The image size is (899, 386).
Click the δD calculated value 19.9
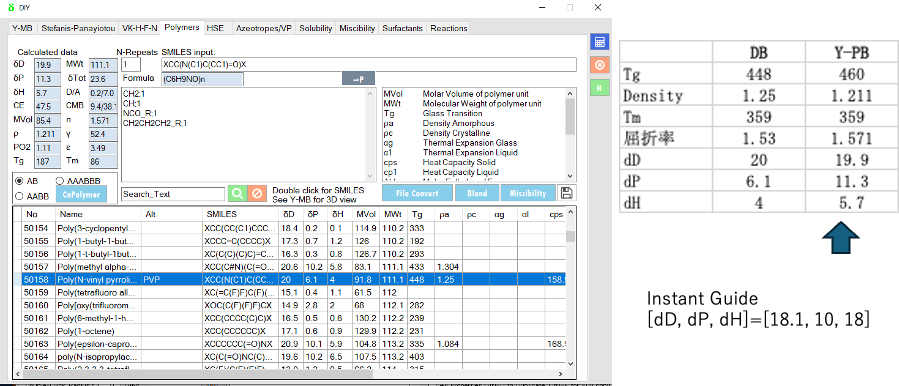[47, 64]
